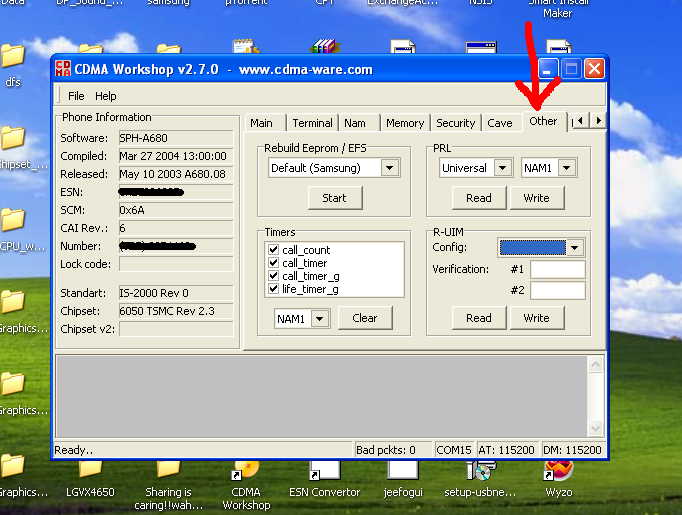
Task: Click the PRL Read button
Action: [x=479, y=198]
